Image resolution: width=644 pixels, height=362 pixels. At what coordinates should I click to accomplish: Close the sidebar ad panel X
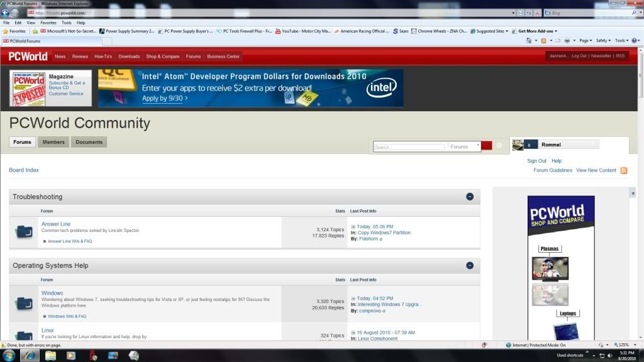pyautogui.click(x=633, y=194)
